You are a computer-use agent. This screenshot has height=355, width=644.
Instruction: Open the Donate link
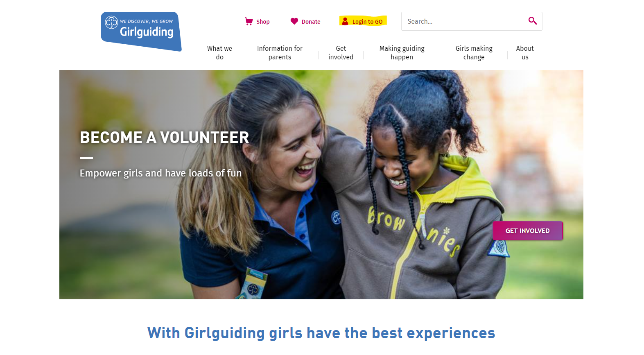coord(305,21)
